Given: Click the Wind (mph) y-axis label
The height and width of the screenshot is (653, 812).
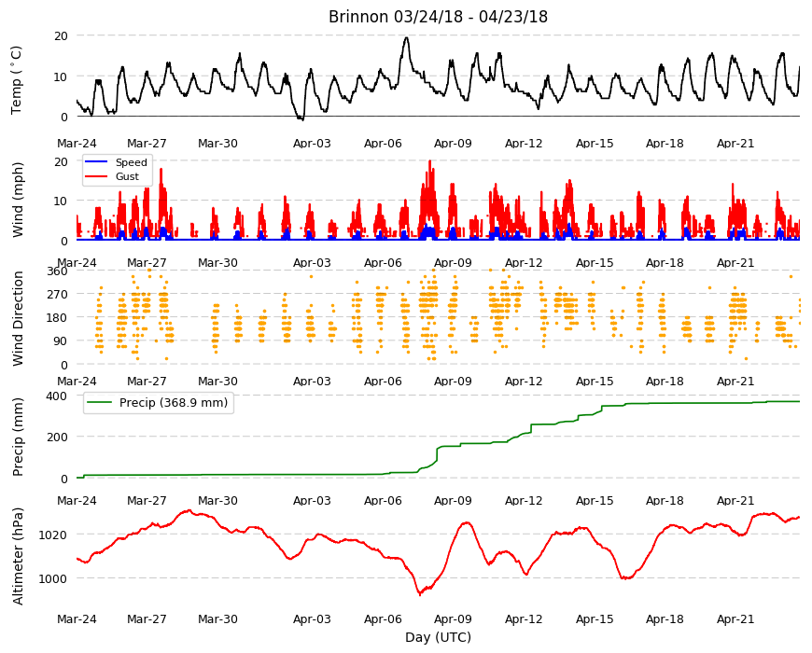Looking at the screenshot, I should (18, 200).
